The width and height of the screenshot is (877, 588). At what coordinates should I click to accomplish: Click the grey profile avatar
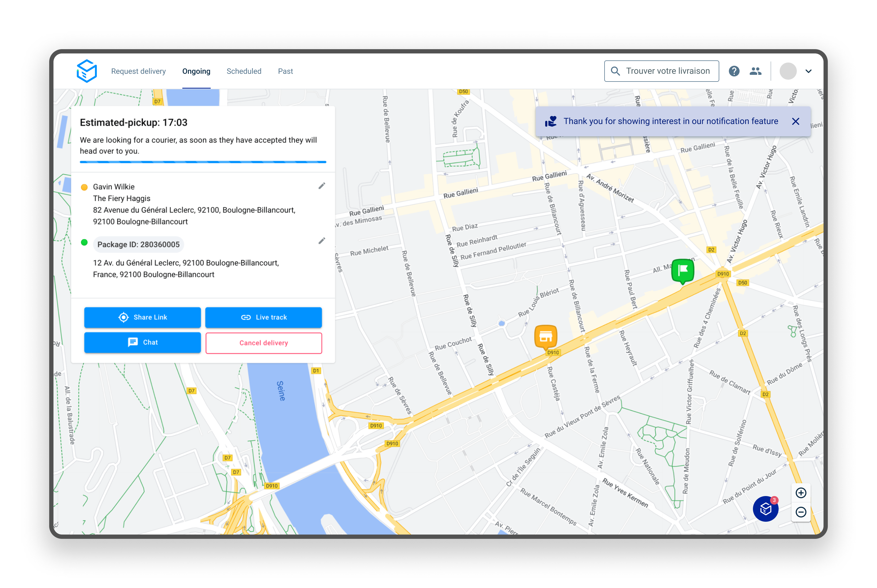(x=788, y=71)
